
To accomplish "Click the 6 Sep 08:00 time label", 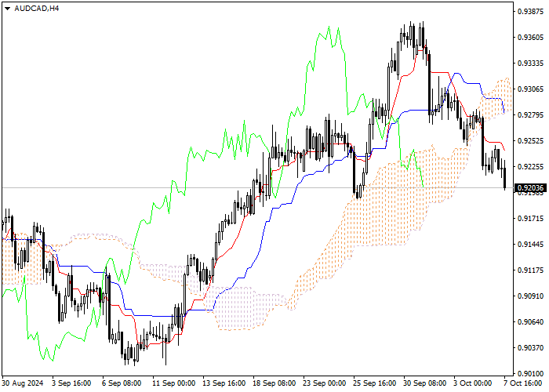I will click(122, 383).
